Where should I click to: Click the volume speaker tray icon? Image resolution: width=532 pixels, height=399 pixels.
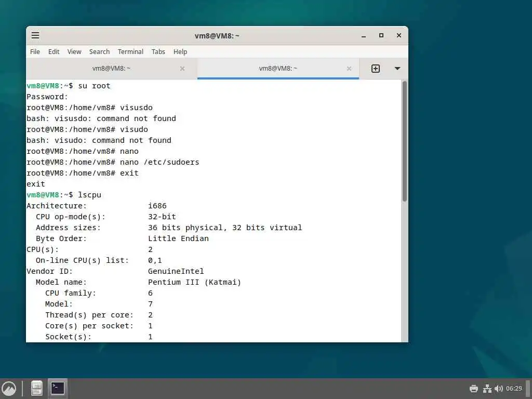499,389
